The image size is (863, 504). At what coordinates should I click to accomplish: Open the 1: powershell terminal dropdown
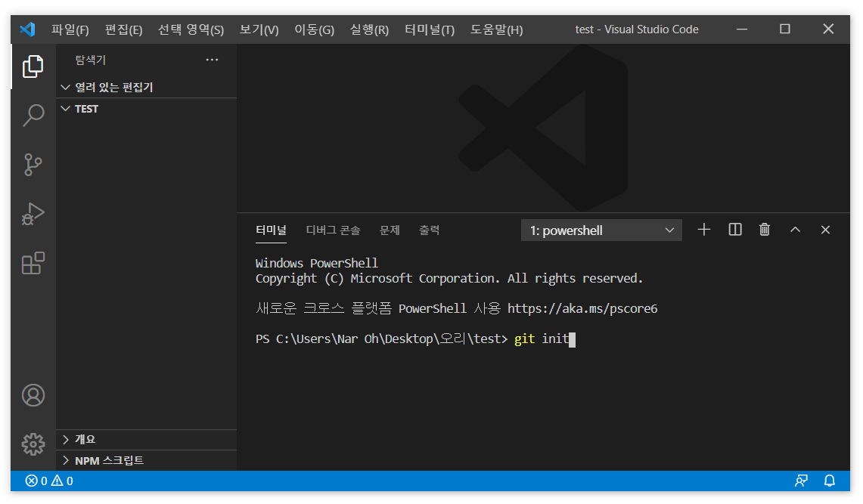point(601,230)
